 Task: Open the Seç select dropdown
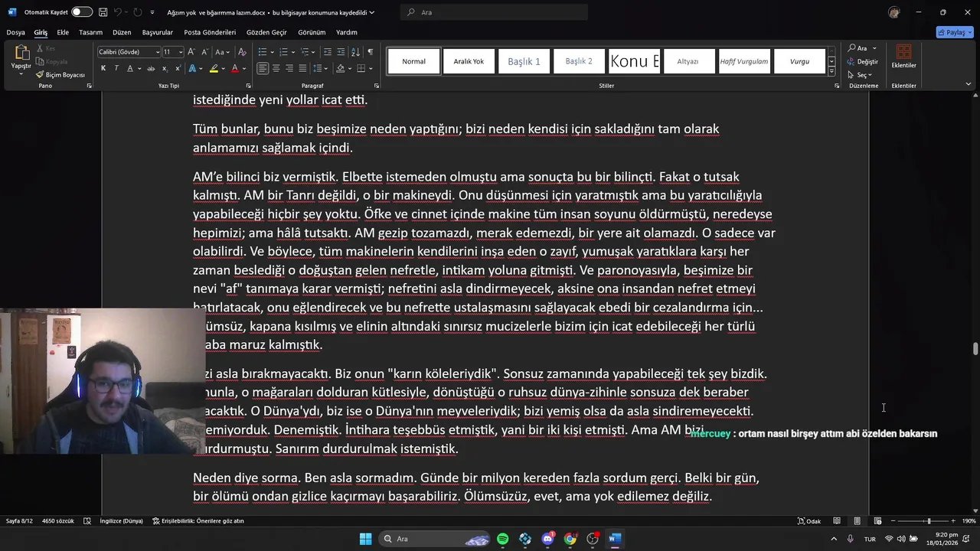(x=861, y=75)
